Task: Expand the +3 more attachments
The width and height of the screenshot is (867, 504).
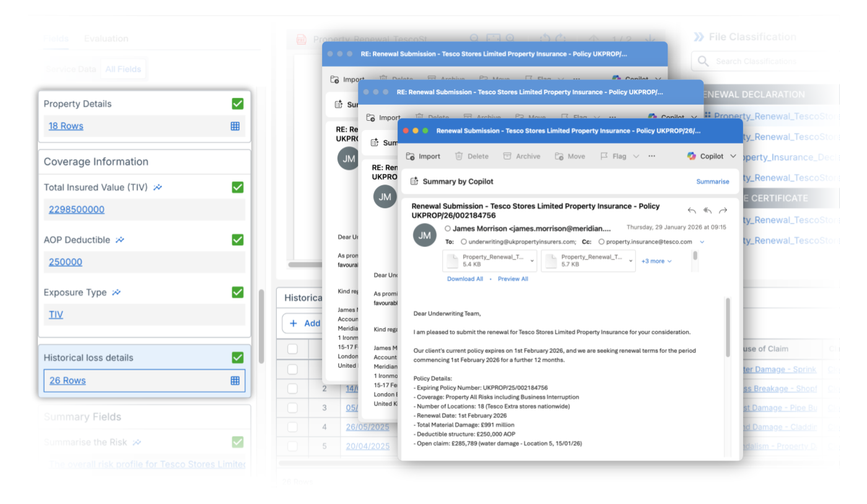Action: (x=656, y=261)
